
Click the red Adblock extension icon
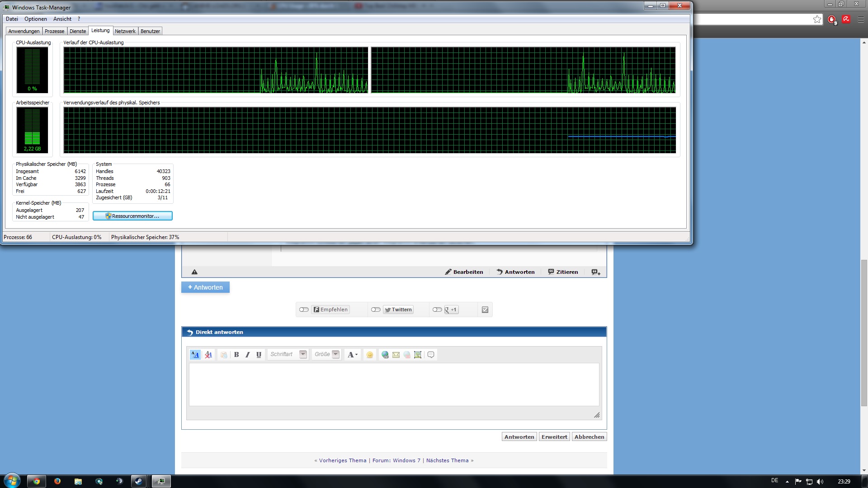[832, 19]
